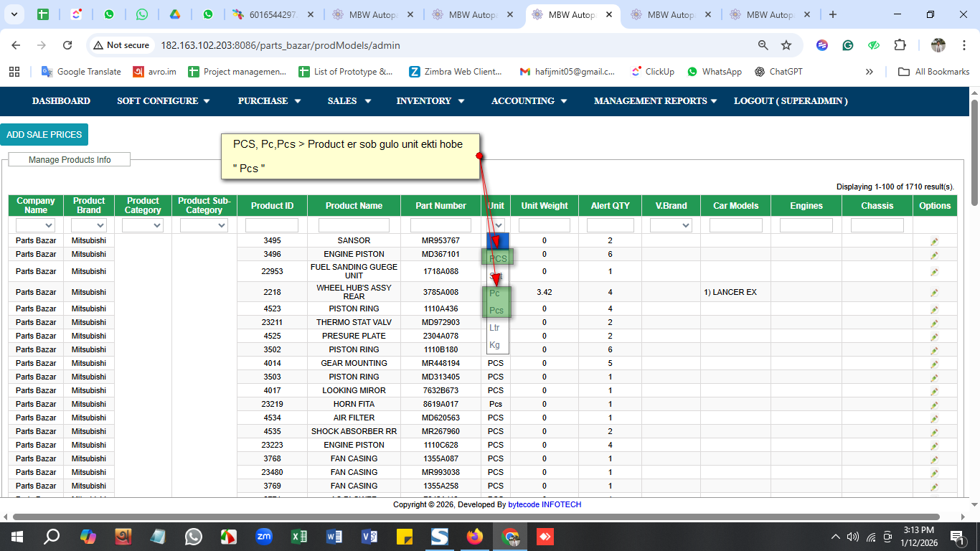Click the ADD SALE PRICES button
Viewport: 980px width, 551px height.
44,135
